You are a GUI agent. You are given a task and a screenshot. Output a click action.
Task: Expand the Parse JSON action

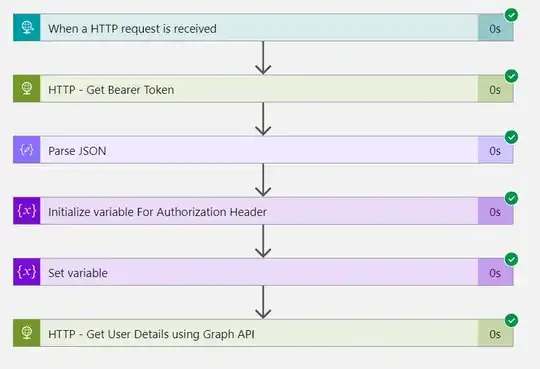point(263,150)
